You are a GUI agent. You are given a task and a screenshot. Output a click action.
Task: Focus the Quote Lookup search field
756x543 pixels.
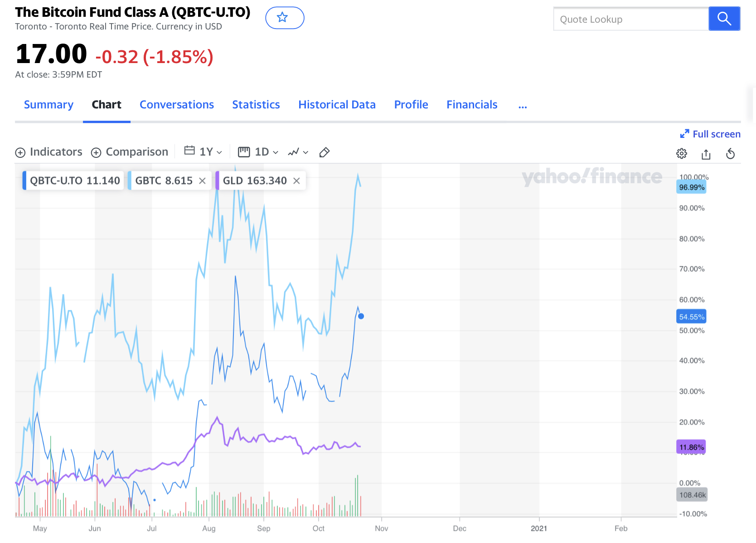(630, 19)
